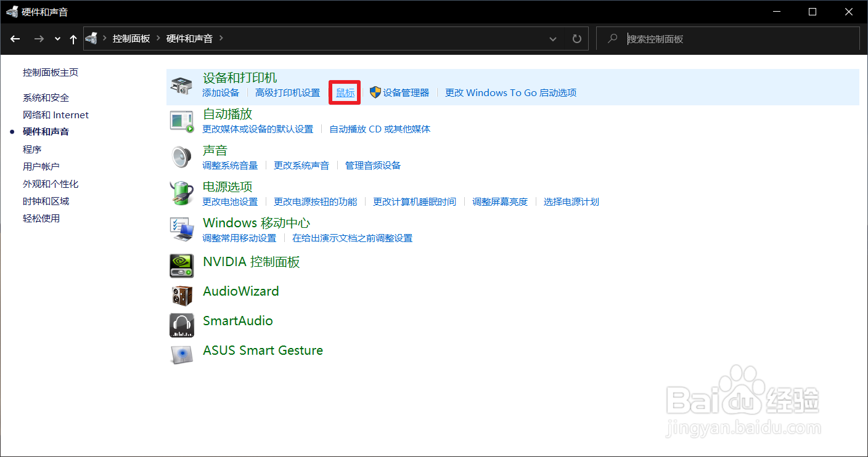Open the 设备和打印机 heading link
Image resolution: width=868 pixels, height=457 pixels.
pyautogui.click(x=240, y=78)
